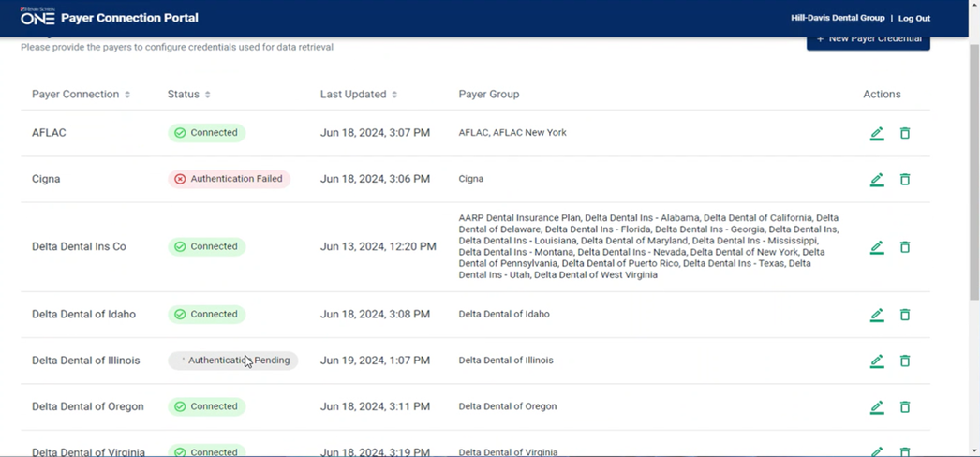This screenshot has height=457, width=980.
Task: Delete the AFLAC payer connection
Action: point(904,133)
